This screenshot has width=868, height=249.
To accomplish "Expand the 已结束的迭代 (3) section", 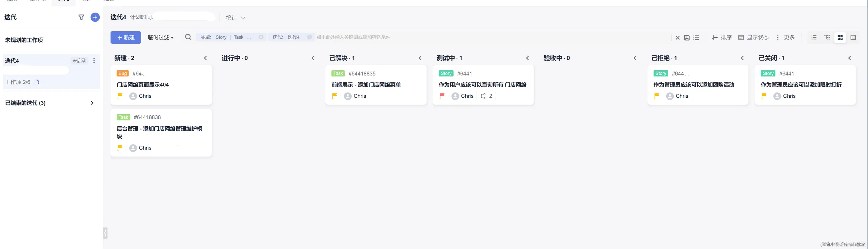I will pyautogui.click(x=92, y=103).
